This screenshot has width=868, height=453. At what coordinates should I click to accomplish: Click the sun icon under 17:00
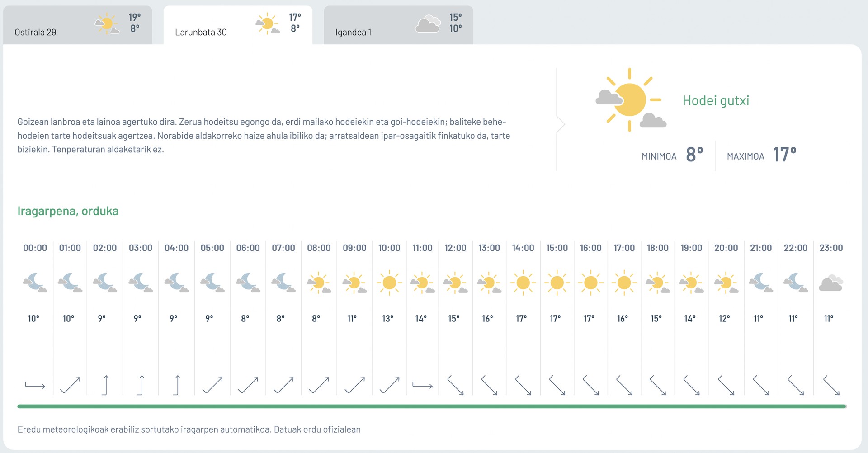(624, 283)
